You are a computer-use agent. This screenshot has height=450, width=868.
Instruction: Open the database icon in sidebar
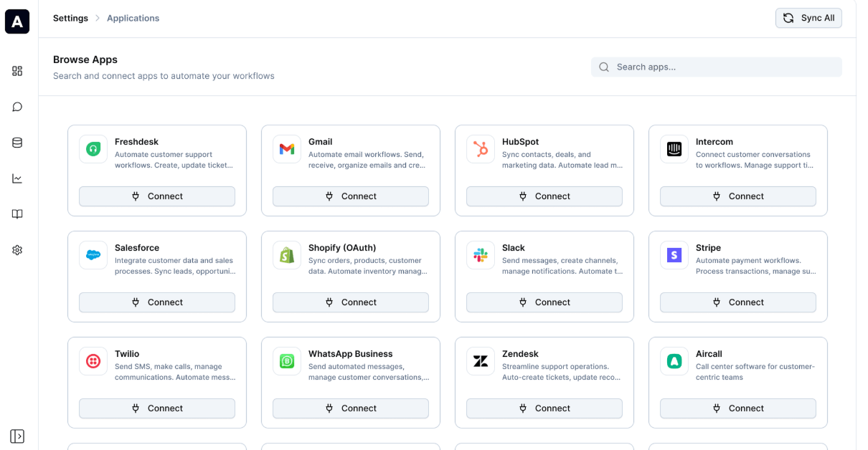(x=17, y=143)
